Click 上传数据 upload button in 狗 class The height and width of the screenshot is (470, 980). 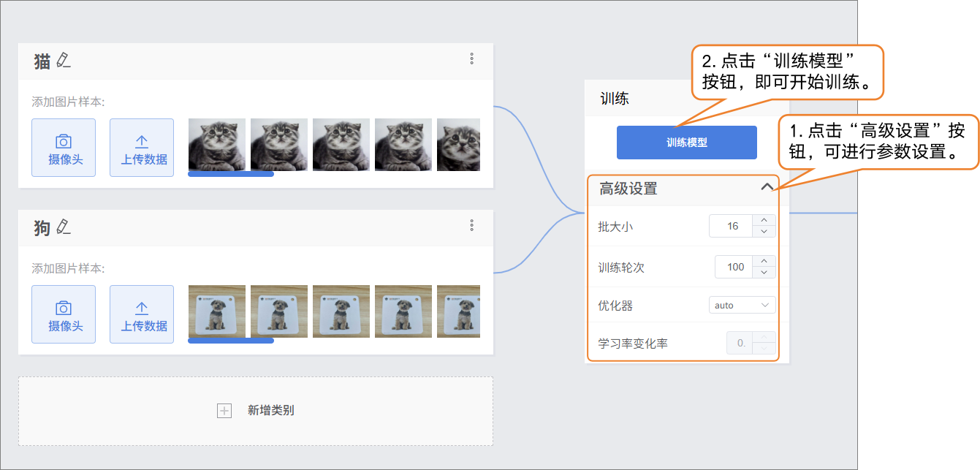tap(142, 314)
